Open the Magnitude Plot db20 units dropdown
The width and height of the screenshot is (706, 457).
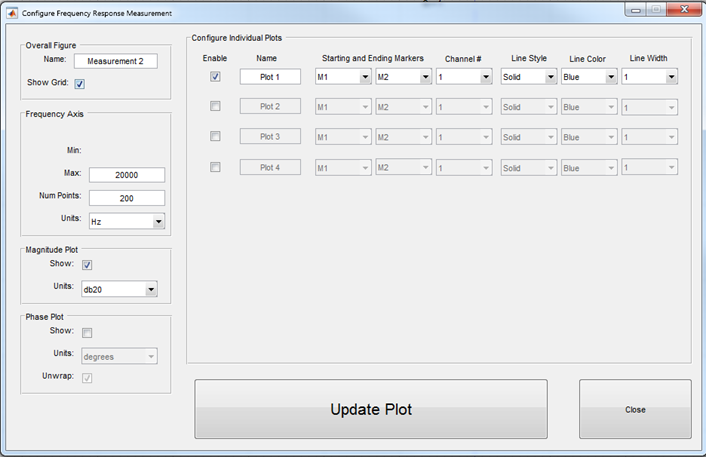[120, 290]
